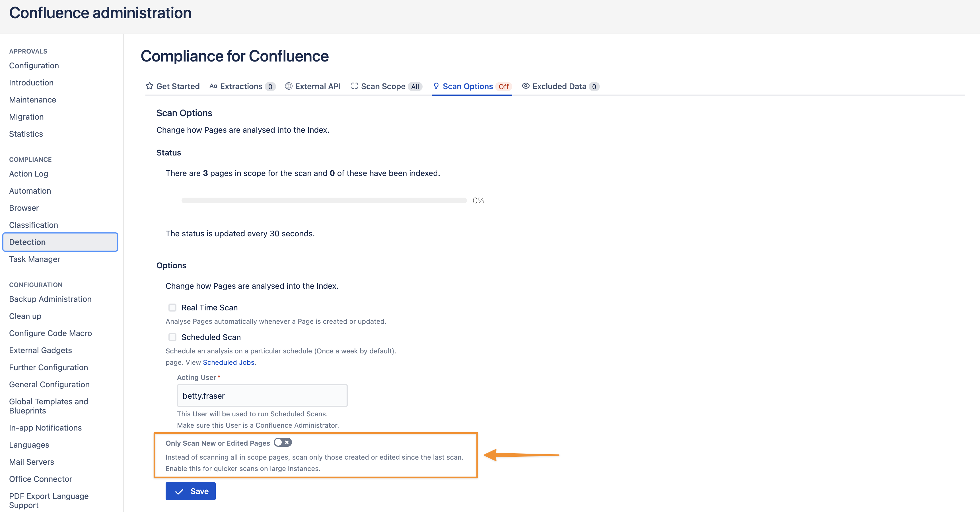Viewport: 980px width, 512px height.
Task: Open Action Log in the sidebar
Action: click(28, 174)
